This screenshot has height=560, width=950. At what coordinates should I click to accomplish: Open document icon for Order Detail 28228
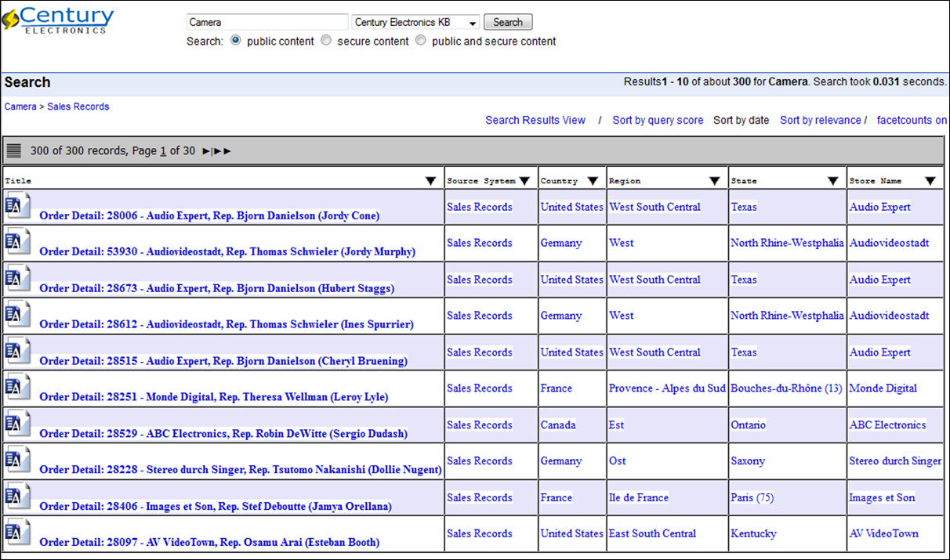click(x=18, y=461)
